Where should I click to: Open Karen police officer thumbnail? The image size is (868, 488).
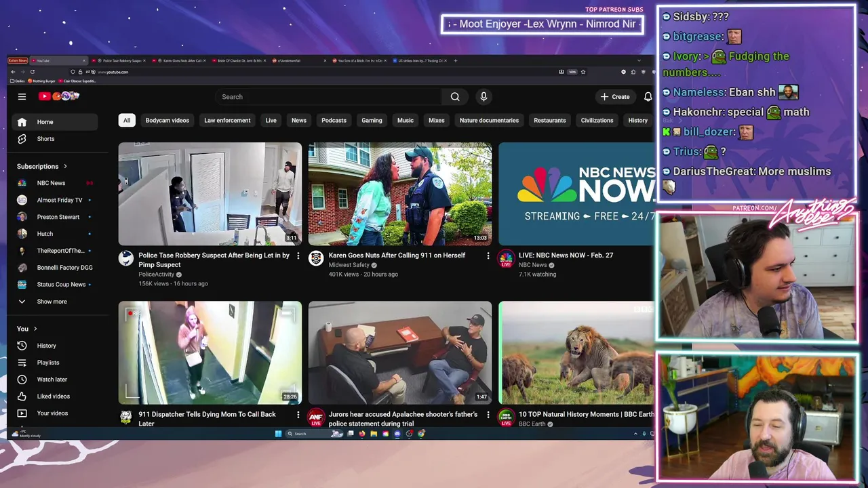pos(400,194)
